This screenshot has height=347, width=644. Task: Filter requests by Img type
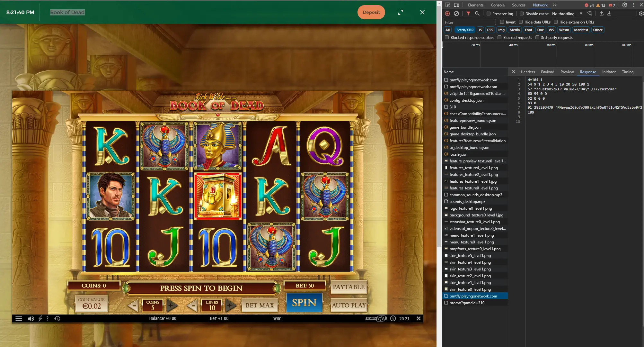[x=501, y=30]
